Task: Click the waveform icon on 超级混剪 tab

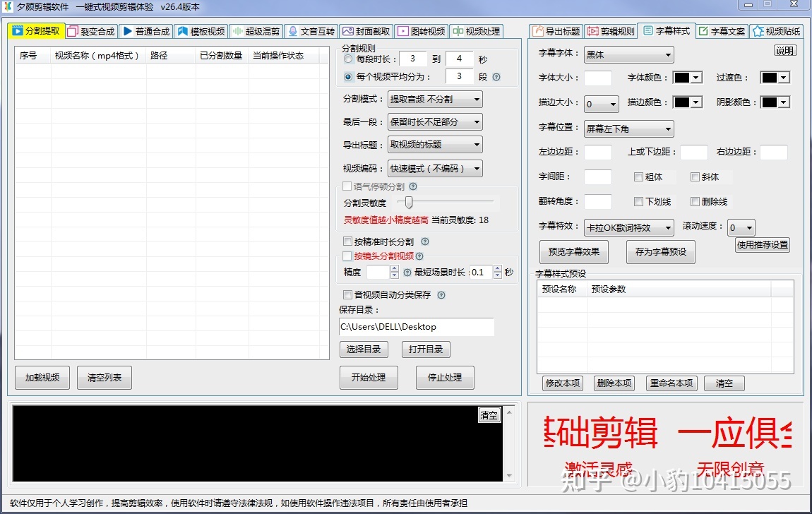Action: [238, 32]
